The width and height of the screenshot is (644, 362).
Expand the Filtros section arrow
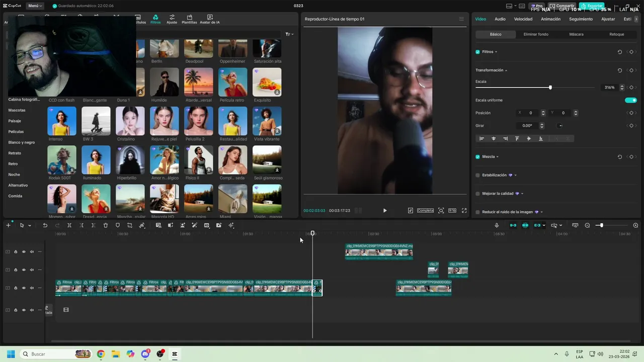(496, 52)
